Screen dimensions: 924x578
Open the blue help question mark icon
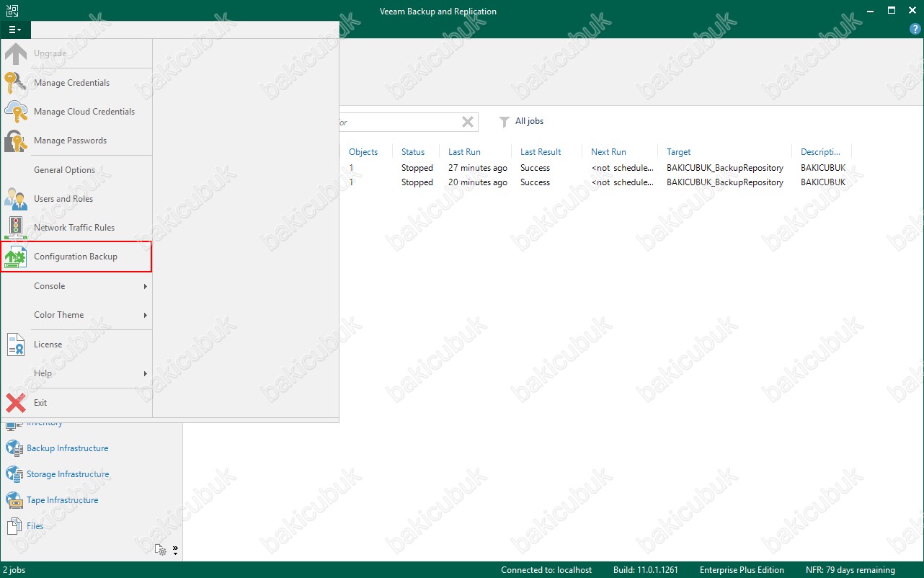tap(915, 30)
